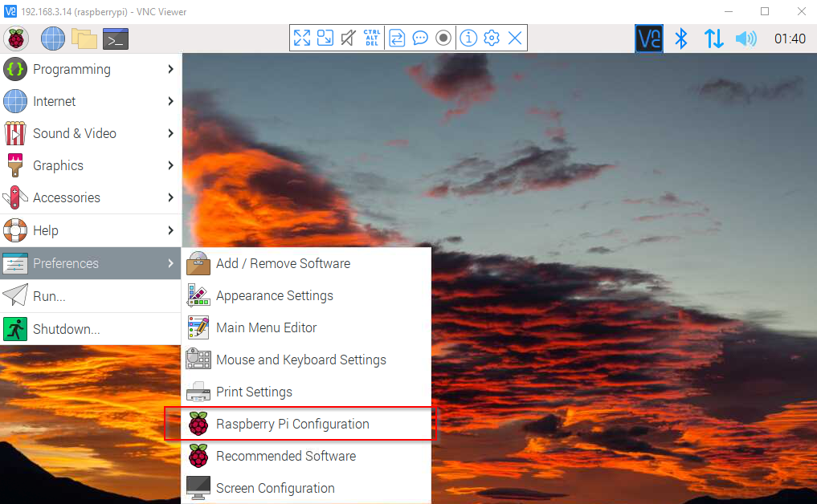
Task: Open the Raspberry Pi main menu icon
Action: pos(15,39)
